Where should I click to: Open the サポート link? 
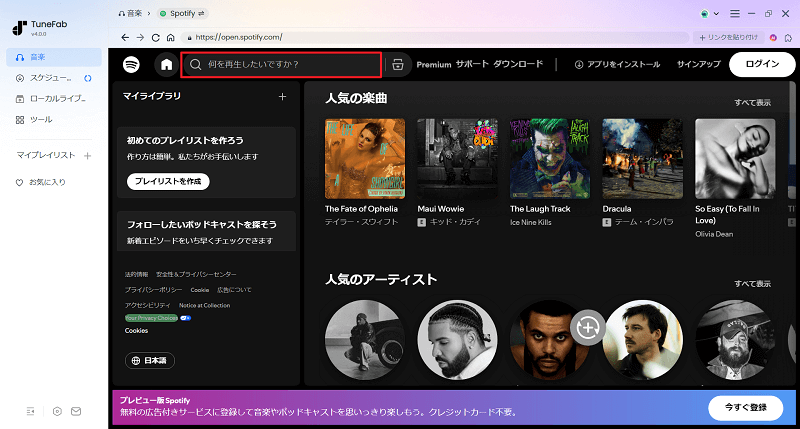click(472, 64)
